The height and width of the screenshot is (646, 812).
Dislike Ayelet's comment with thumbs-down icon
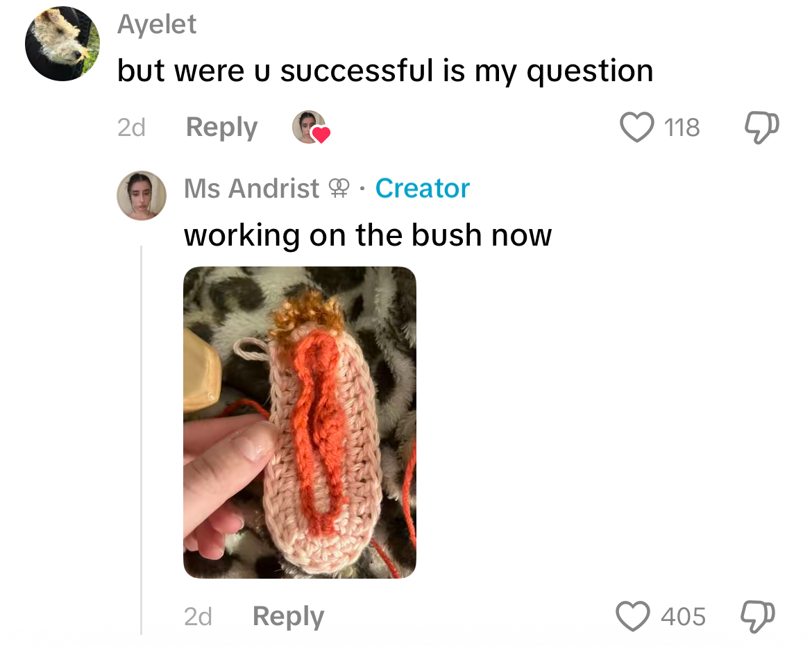click(762, 128)
